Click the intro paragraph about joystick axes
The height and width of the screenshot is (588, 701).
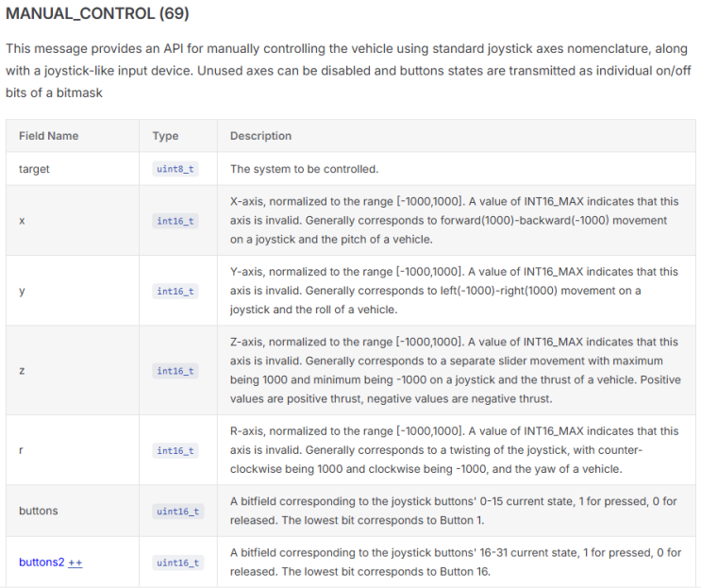tap(348, 71)
